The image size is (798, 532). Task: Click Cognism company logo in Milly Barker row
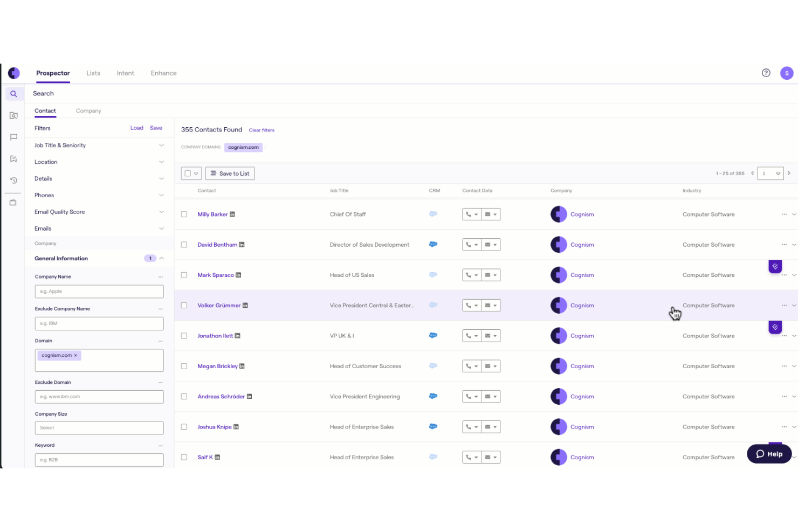click(559, 215)
